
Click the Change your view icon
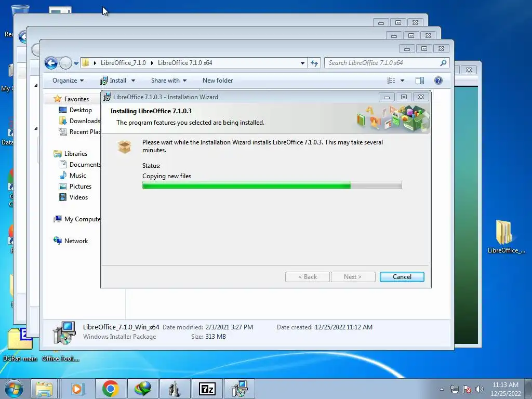391,81
